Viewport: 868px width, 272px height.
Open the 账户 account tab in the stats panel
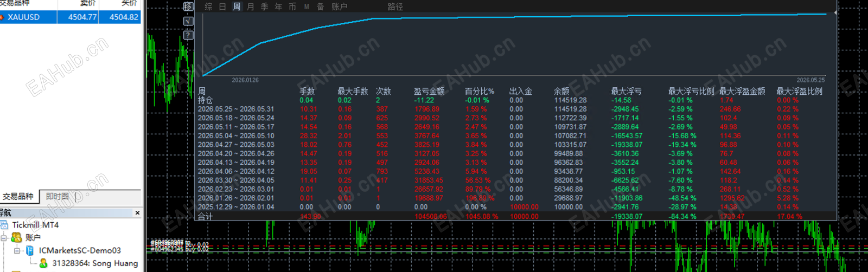pos(340,7)
